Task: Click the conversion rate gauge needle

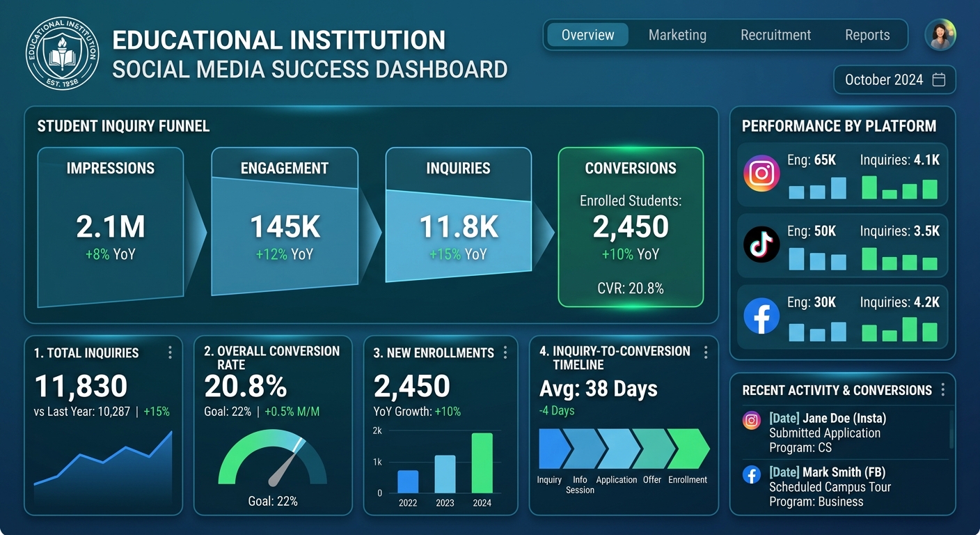Action: 284,464
